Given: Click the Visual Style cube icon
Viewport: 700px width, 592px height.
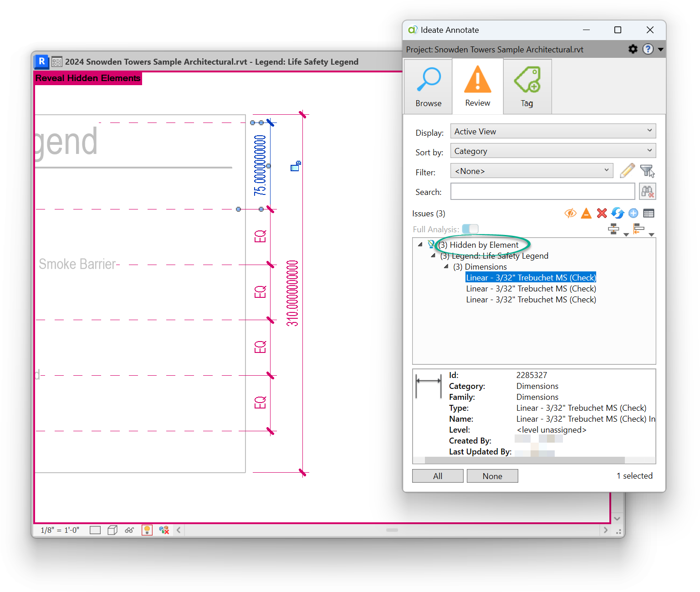Looking at the screenshot, I should click(112, 530).
